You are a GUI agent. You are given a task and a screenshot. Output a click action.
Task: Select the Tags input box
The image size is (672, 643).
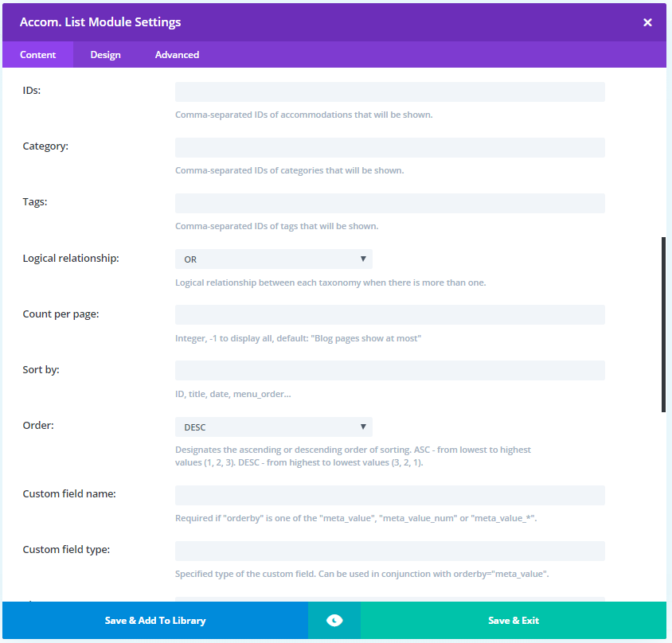389,203
